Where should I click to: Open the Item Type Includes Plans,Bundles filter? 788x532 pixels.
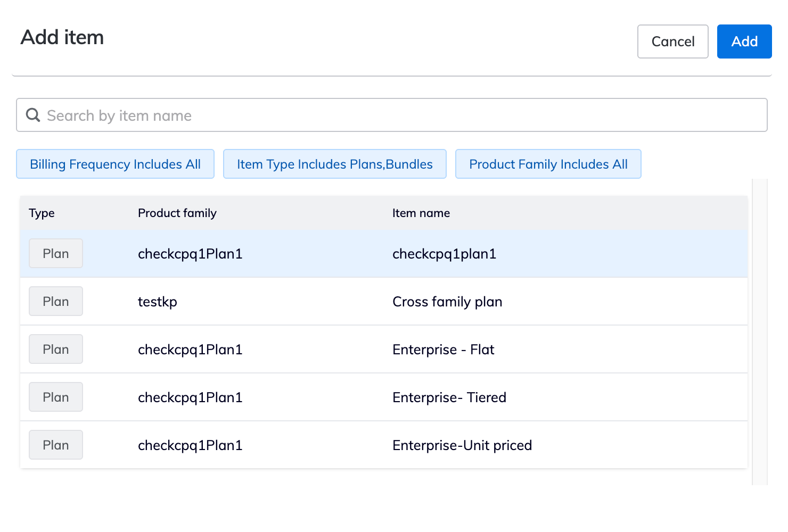pos(334,164)
